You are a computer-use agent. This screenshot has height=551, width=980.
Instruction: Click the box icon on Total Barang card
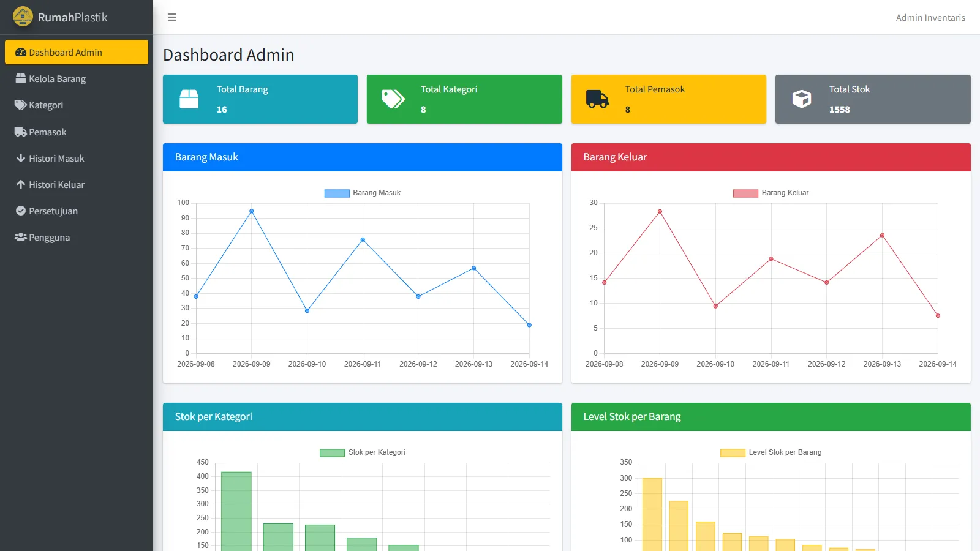[189, 99]
